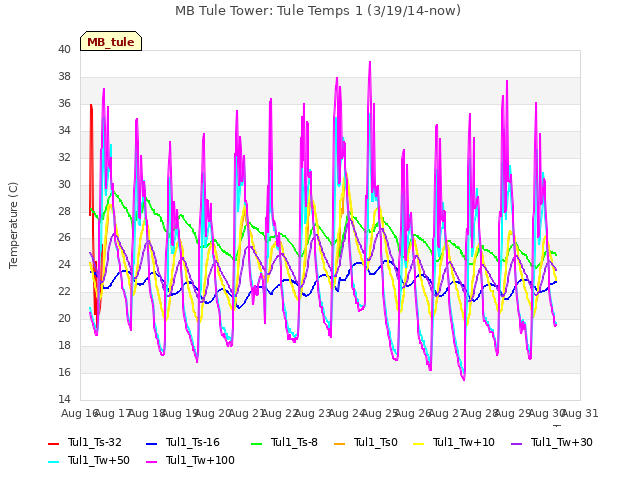Screen dimensions: 640x480
Task: Click the Aug 27 x-axis label
Action: (447, 413)
